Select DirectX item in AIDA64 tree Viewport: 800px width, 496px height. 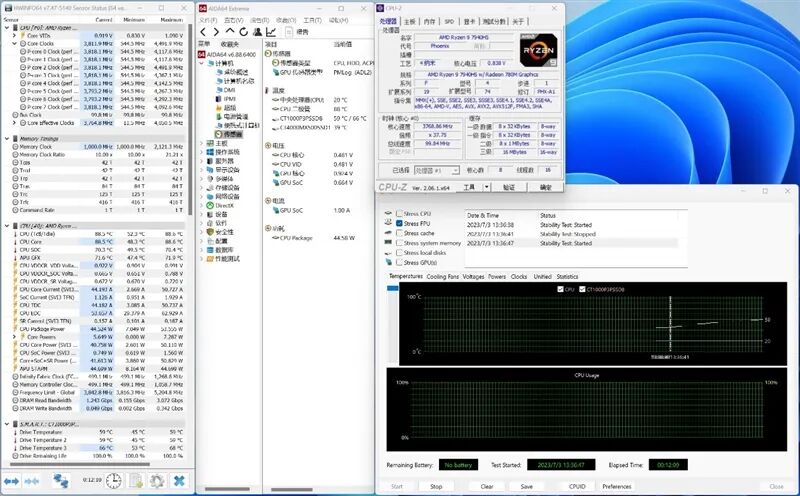224,205
